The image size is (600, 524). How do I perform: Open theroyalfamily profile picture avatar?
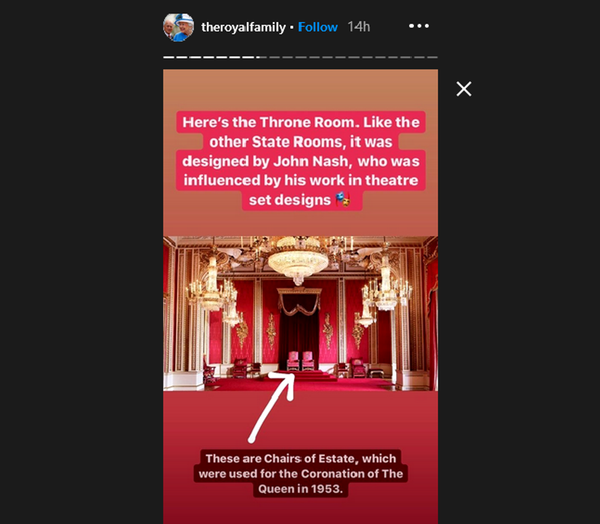178,27
